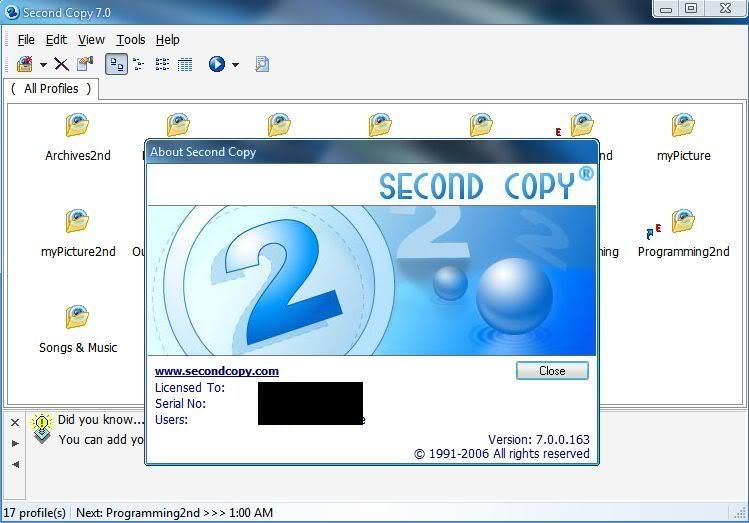Select the myPicture2nd profile icon
Image resolution: width=749 pixels, height=523 pixels.
(x=77, y=221)
